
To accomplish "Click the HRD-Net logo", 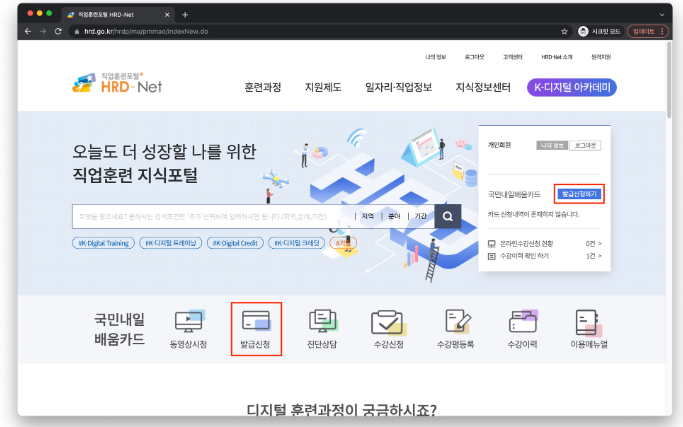I will pos(118,83).
